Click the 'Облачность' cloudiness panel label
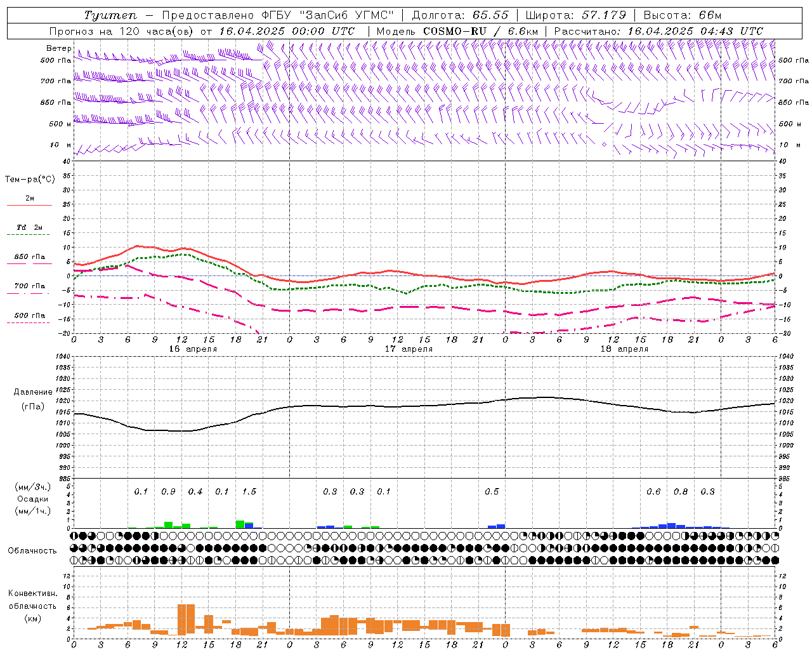 (32, 550)
